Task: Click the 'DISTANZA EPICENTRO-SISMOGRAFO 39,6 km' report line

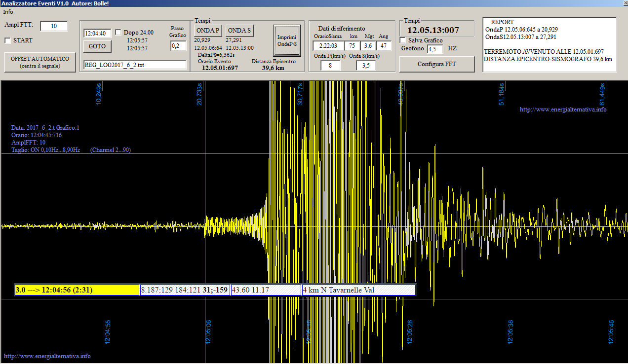Action: (548, 59)
